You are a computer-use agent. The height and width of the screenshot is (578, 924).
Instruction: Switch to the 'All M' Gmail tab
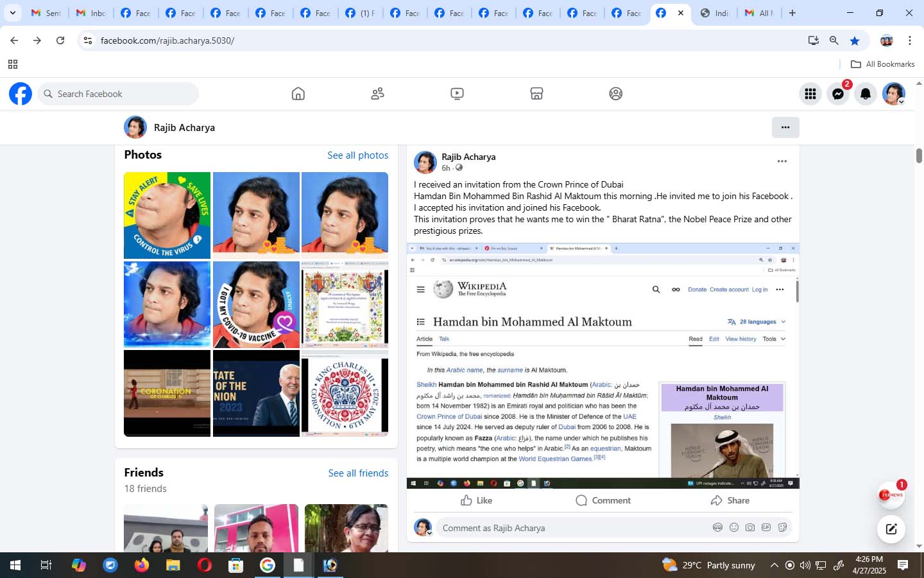(759, 13)
